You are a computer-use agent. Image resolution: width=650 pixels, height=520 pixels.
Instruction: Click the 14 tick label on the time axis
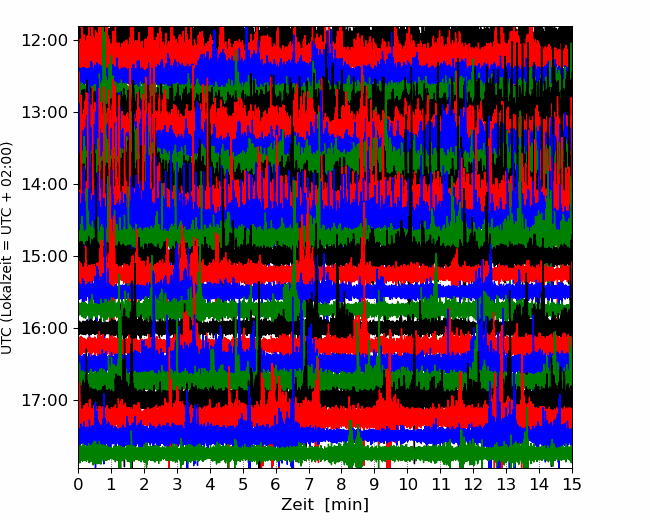(539, 484)
